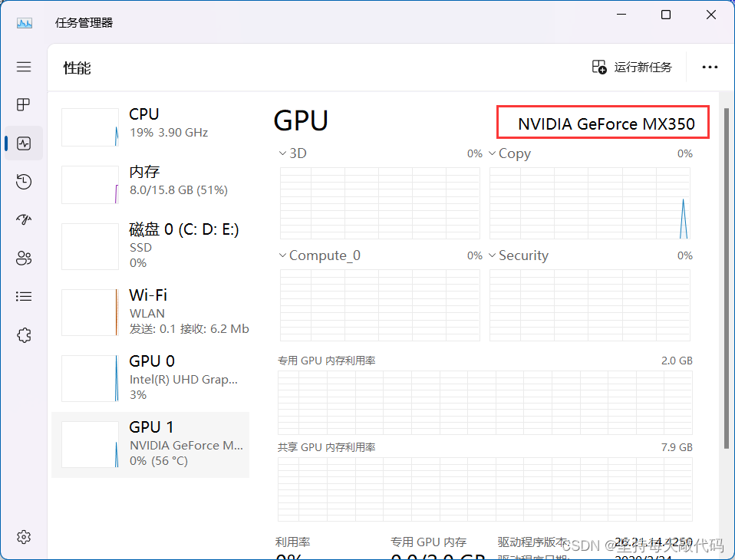Open the App history page icon
The image size is (735, 560).
click(x=24, y=181)
